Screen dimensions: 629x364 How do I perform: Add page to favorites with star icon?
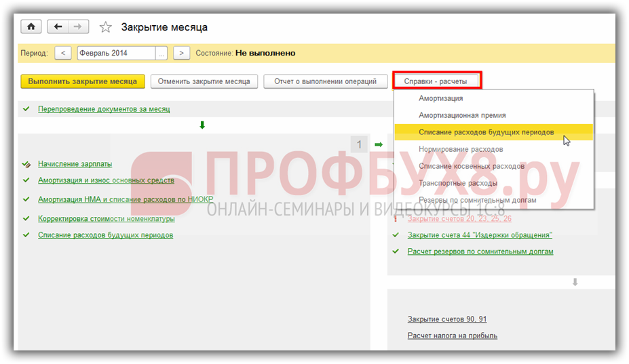tap(105, 28)
